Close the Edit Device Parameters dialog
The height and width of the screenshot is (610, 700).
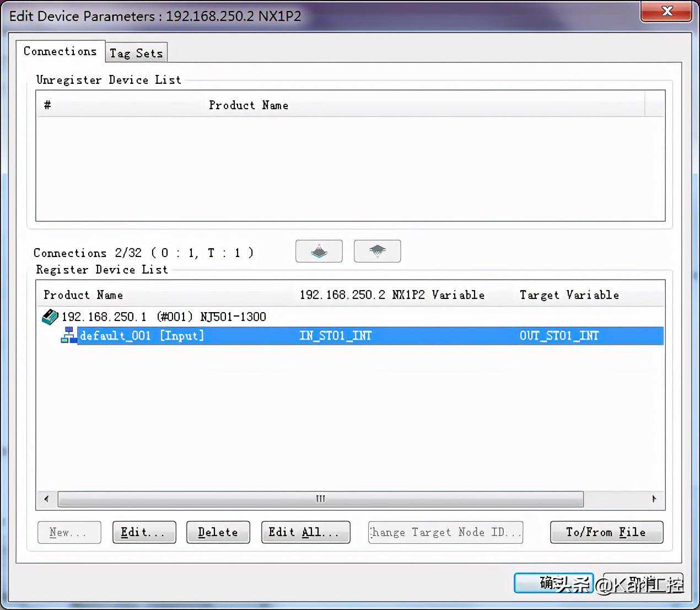tap(666, 12)
